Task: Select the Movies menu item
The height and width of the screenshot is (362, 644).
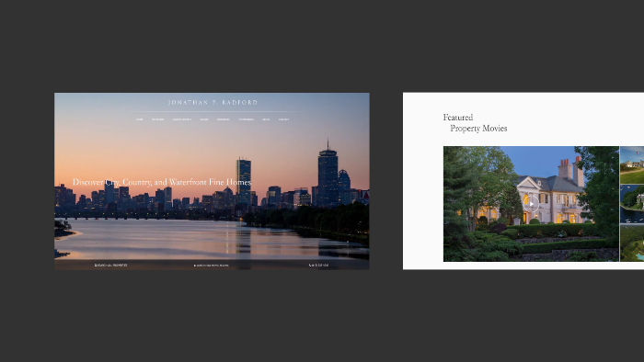Action: tap(204, 119)
